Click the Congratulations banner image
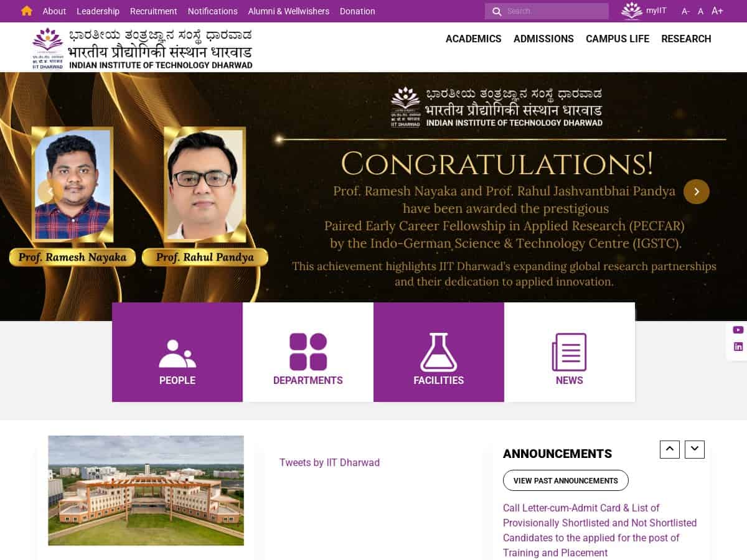This screenshot has height=560, width=747. pyautogui.click(x=374, y=197)
